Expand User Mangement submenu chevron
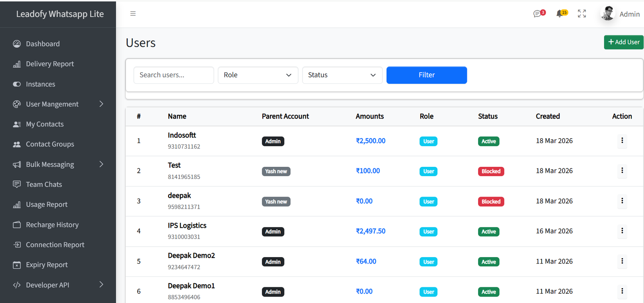Viewport: 644px width, 303px height. 101,104
